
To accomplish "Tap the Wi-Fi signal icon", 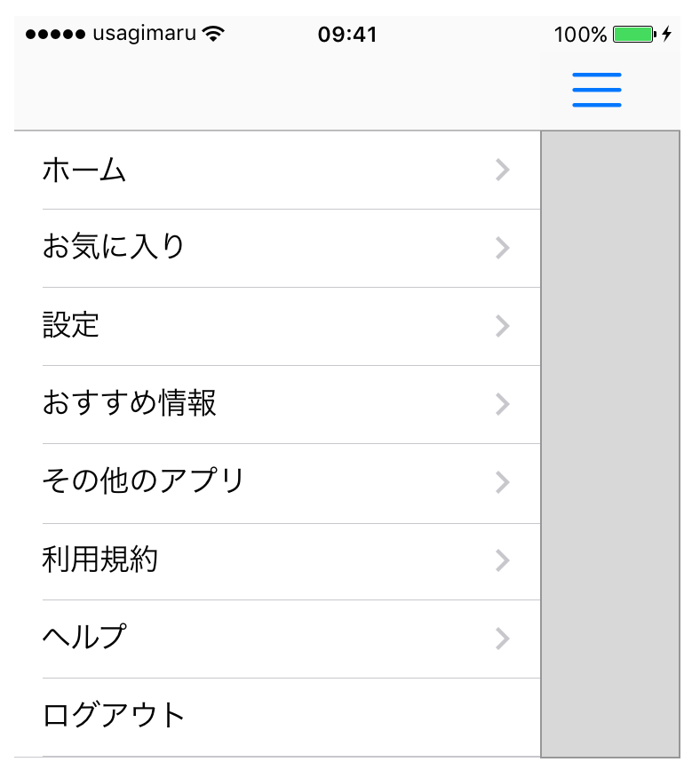I will pyautogui.click(x=213, y=35).
